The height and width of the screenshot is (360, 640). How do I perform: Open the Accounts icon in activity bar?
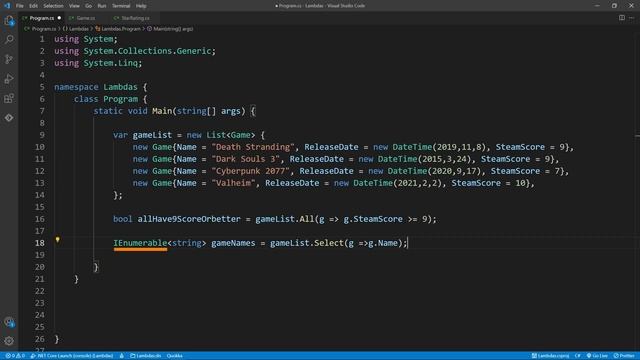[9, 322]
